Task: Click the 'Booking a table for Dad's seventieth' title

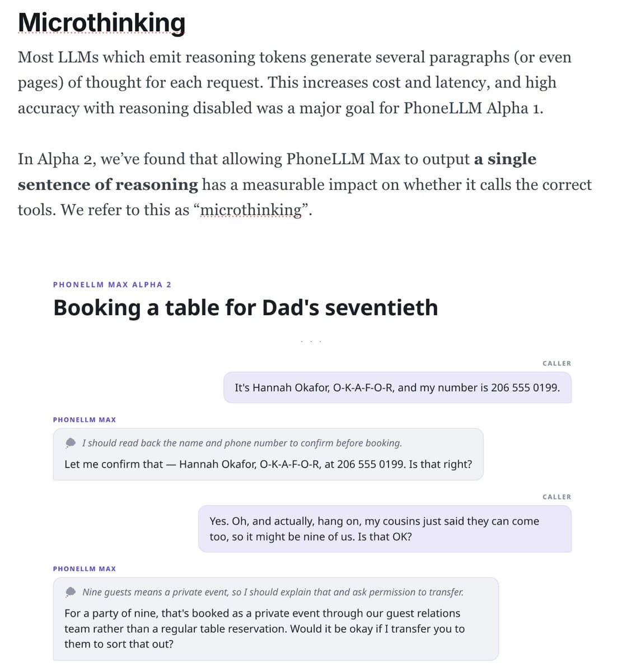Action: point(245,307)
